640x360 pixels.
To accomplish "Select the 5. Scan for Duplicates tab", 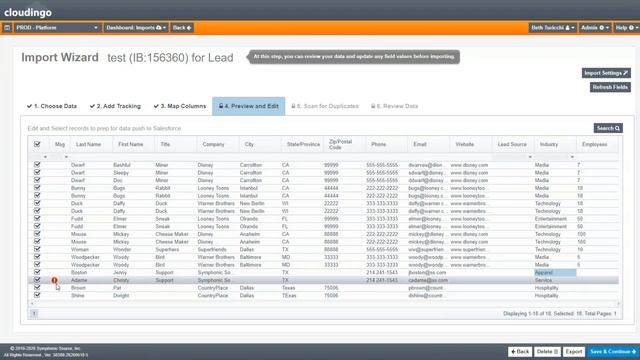I will click(x=325, y=106).
